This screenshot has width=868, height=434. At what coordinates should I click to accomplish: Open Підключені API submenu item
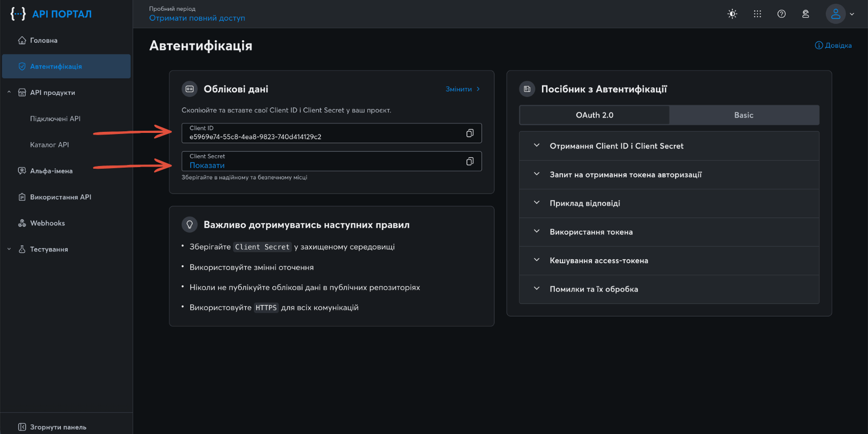coord(55,118)
